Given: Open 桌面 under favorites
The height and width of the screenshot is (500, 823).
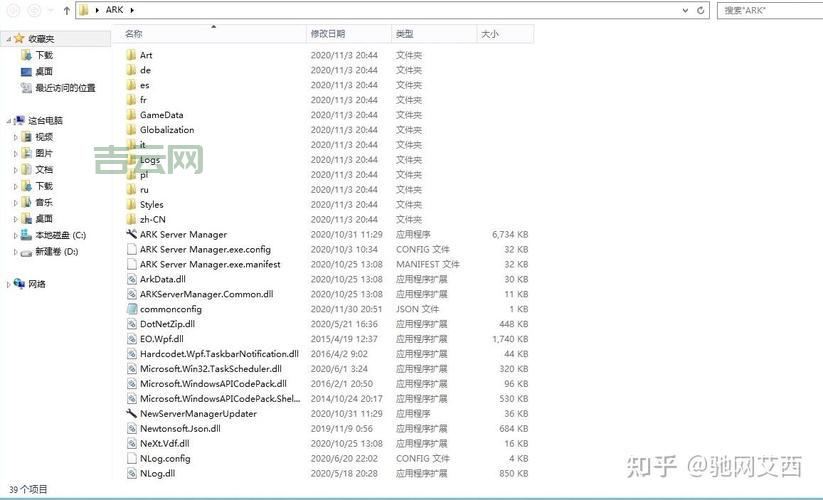Looking at the screenshot, I should pyautogui.click(x=44, y=71).
